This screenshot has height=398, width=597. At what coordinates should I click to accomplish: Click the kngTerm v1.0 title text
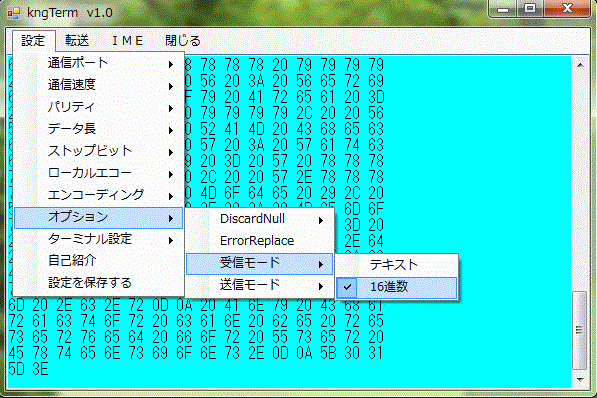(70, 13)
